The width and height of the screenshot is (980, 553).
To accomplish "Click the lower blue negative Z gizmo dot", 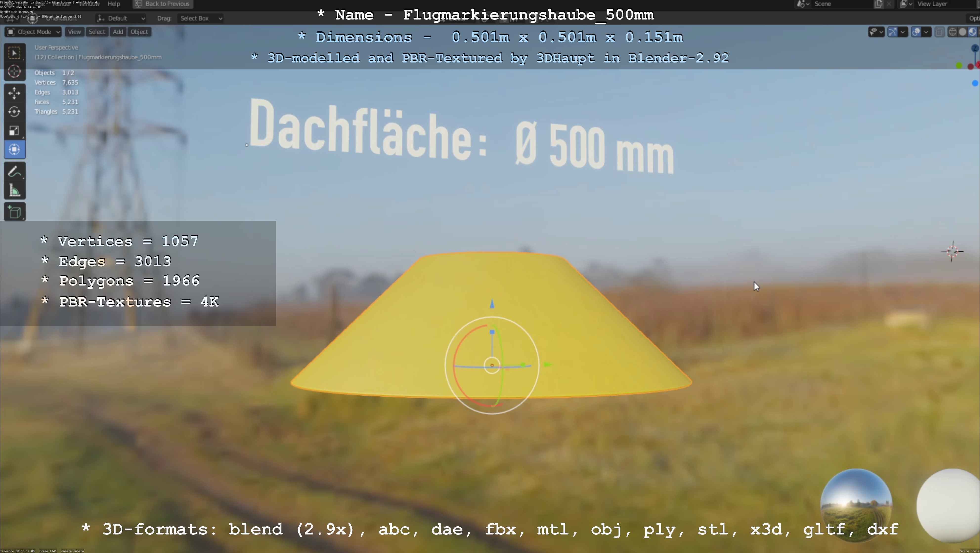I will 975,83.
